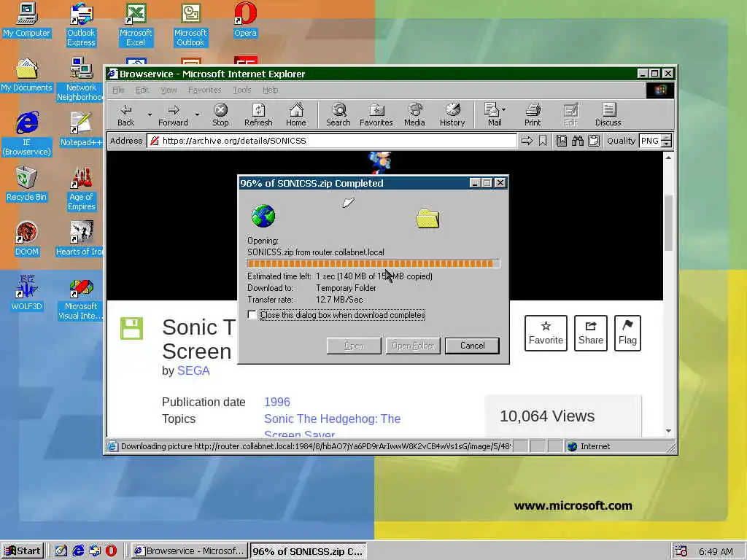Viewport: 747px width, 560px height.
Task: Click the address bar URL field
Action: [x=332, y=141]
